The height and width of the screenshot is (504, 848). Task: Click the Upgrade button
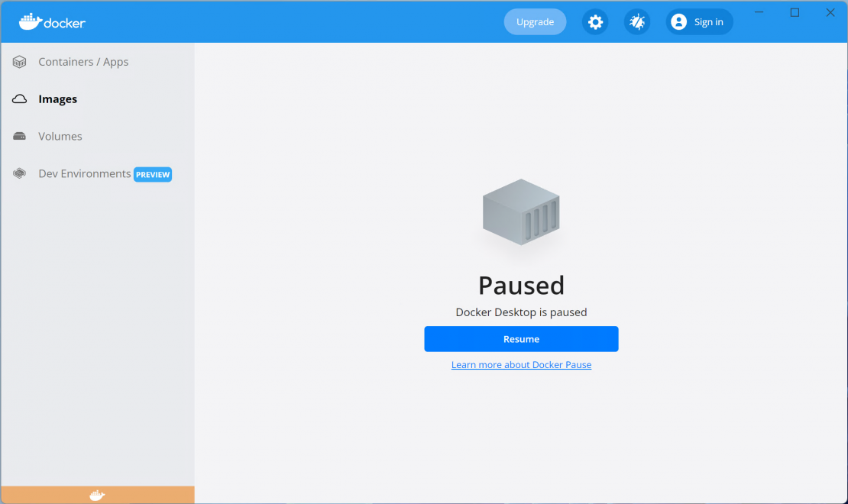535,22
